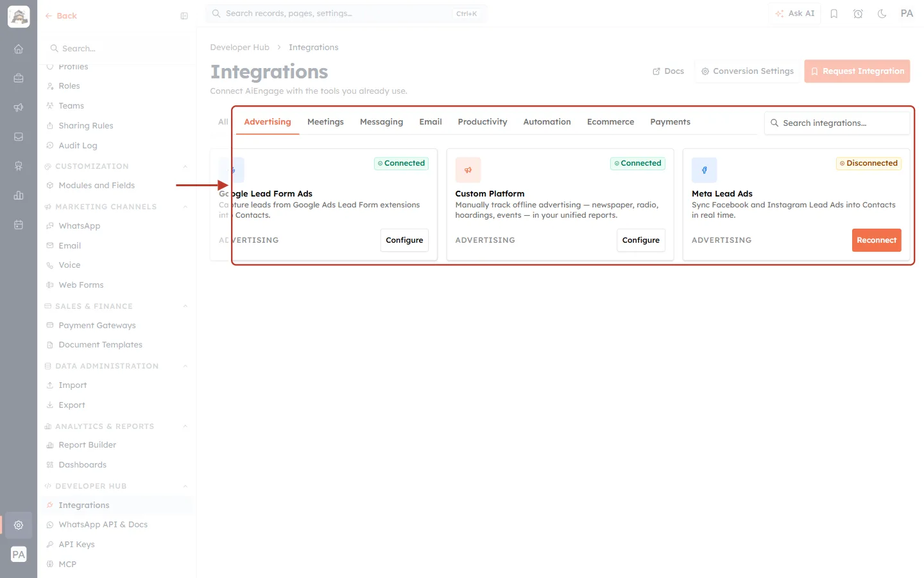Go Back from settings sidebar

[x=61, y=16]
